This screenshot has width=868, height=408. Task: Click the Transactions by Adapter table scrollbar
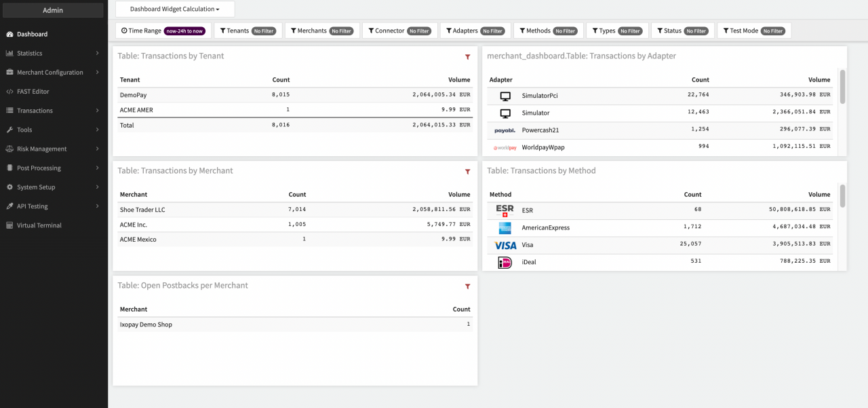point(843,87)
